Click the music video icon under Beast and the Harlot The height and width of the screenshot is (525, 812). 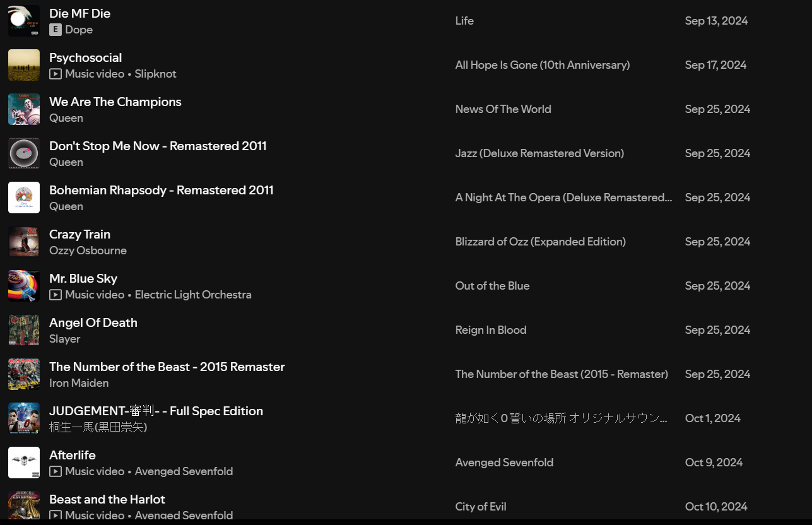pos(56,515)
